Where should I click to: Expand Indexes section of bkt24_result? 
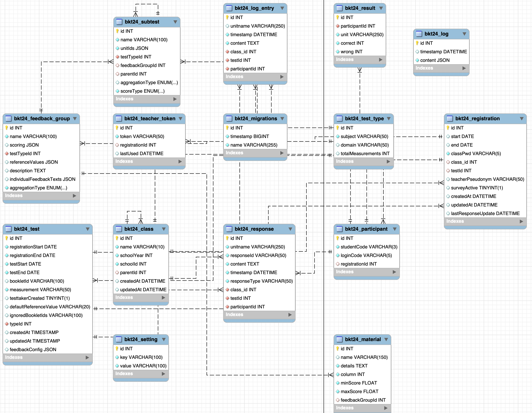coord(381,60)
